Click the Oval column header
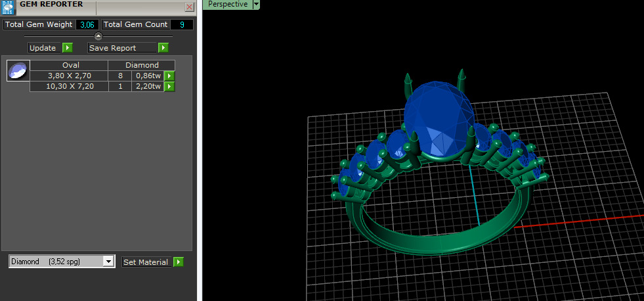The image size is (644, 301). pyautogui.click(x=69, y=65)
